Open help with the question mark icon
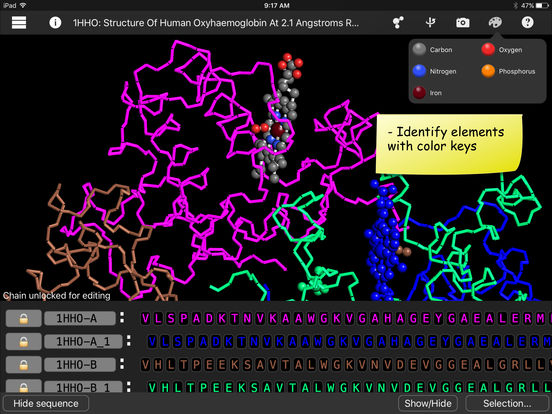552x414 pixels. point(527,23)
